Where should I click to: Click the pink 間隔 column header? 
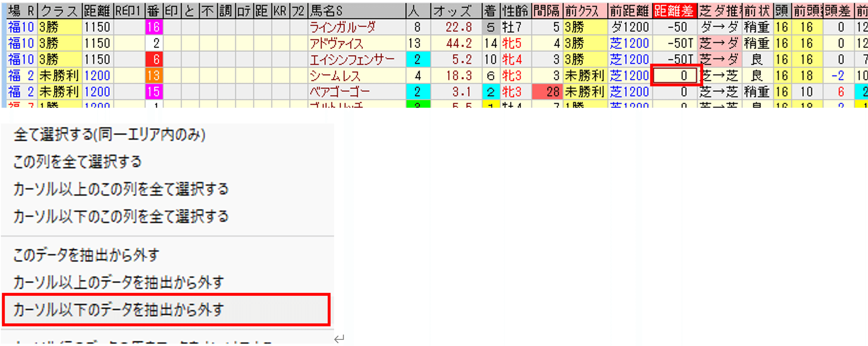[x=546, y=11]
